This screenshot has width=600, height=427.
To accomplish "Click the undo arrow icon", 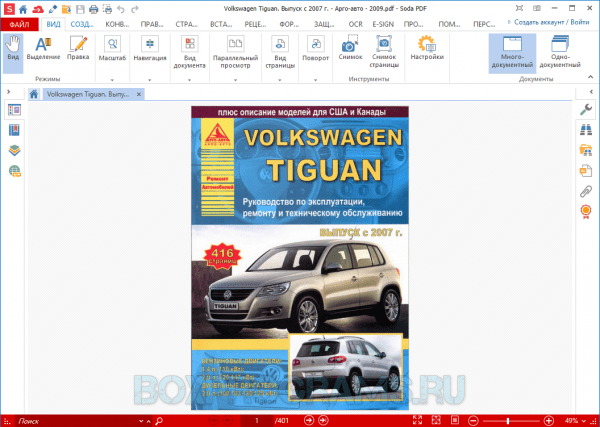I will point(121,8).
